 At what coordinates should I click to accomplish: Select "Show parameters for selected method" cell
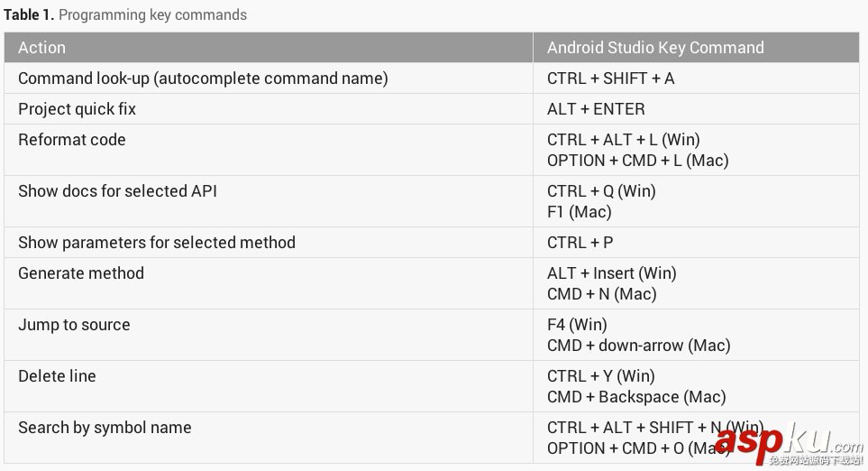tap(157, 243)
